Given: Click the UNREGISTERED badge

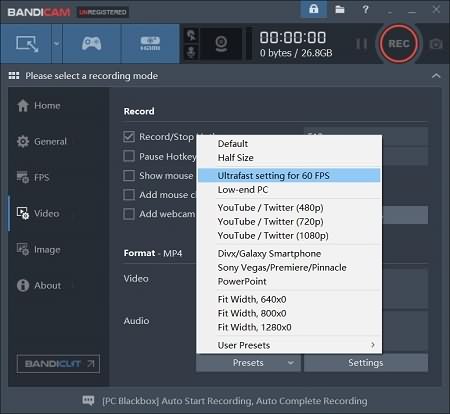Looking at the screenshot, I should point(103,12).
